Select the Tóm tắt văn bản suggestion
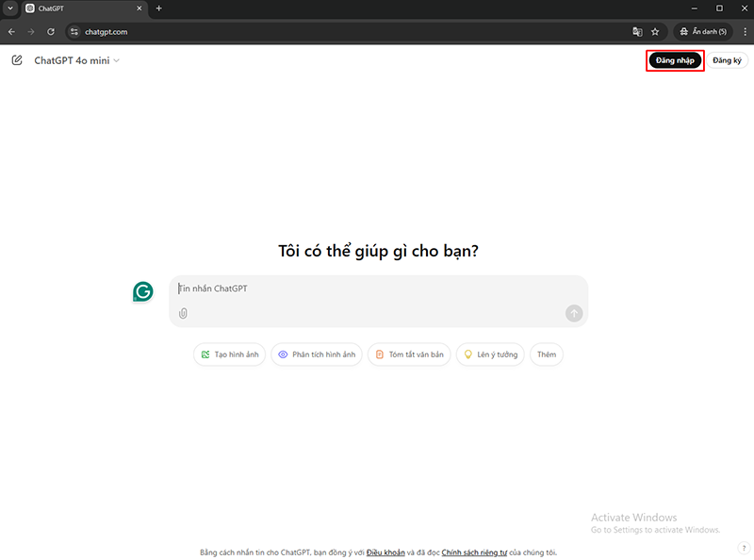Screen dimensions: 754x560 (x=409, y=354)
